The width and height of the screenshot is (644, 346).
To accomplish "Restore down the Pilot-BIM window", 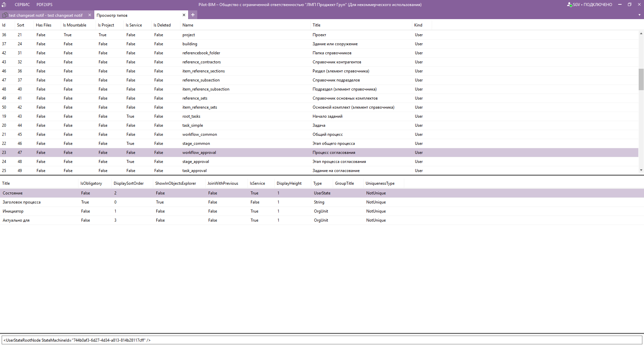I will pos(630,4).
